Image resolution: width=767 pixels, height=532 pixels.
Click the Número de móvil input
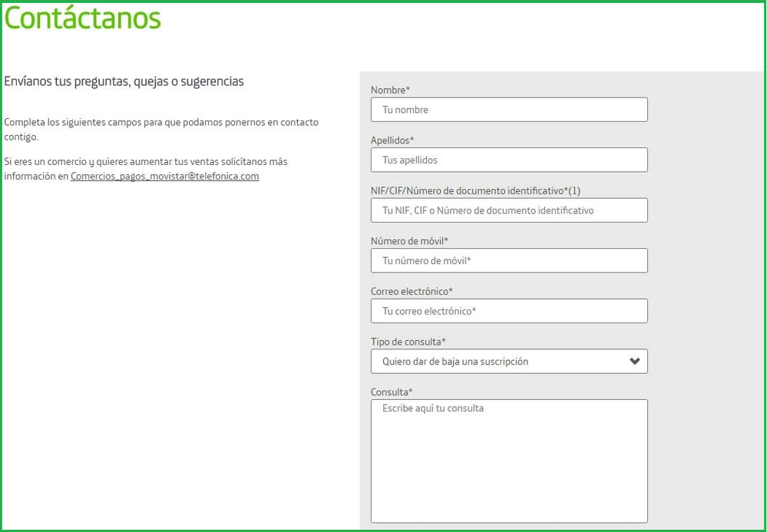pyautogui.click(x=508, y=261)
